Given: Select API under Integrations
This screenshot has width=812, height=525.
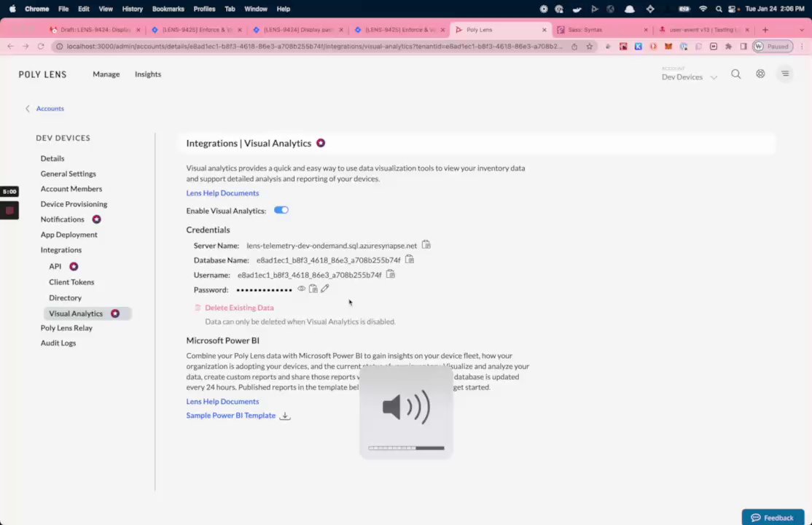Looking at the screenshot, I should tap(55, 266).
